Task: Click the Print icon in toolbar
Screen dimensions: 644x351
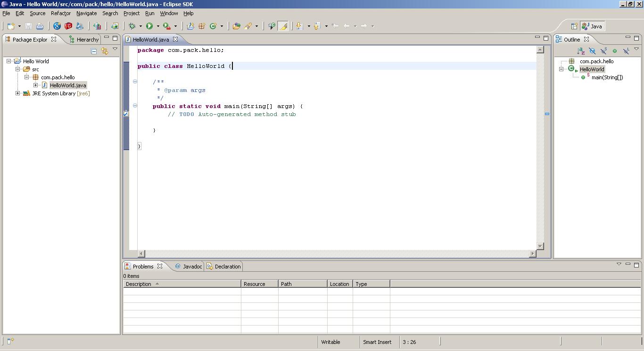Action: coord(40,26)
